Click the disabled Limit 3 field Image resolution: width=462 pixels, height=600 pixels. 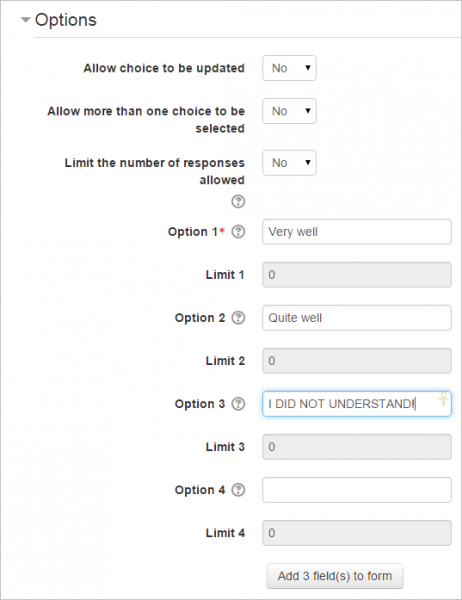point(357,447)
